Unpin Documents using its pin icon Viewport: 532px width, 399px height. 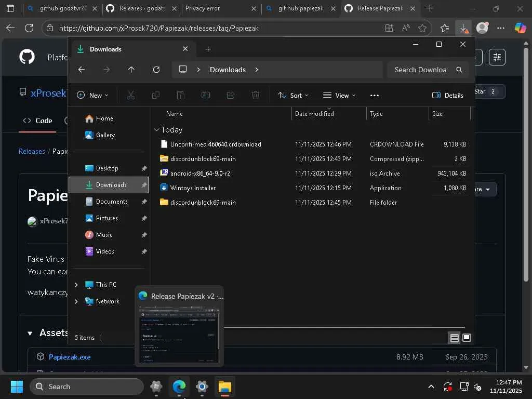click(x=144, y=202)
